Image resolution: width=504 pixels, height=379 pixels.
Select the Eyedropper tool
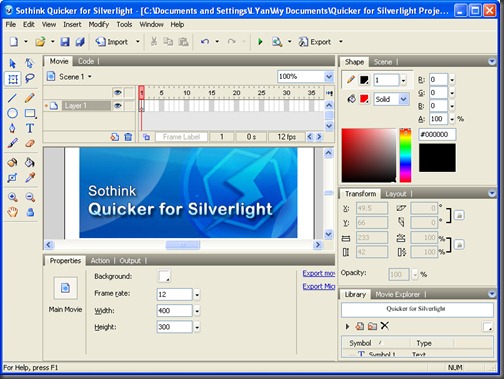pyautogui.click(x=30, y=178)
